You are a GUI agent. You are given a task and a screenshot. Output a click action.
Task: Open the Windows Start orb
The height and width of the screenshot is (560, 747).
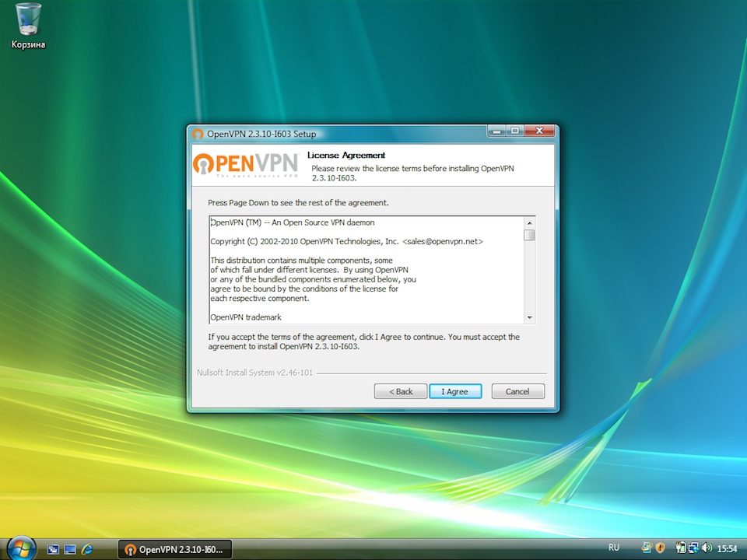(x=22, y=548)
